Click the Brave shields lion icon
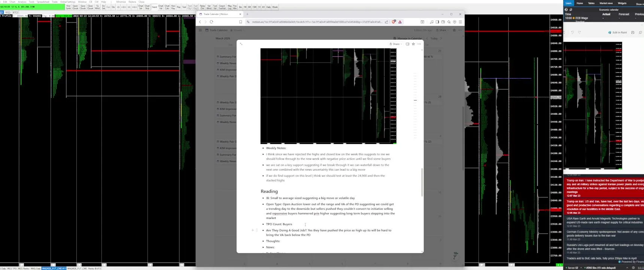The image size is (644, 270). [394, 22]
